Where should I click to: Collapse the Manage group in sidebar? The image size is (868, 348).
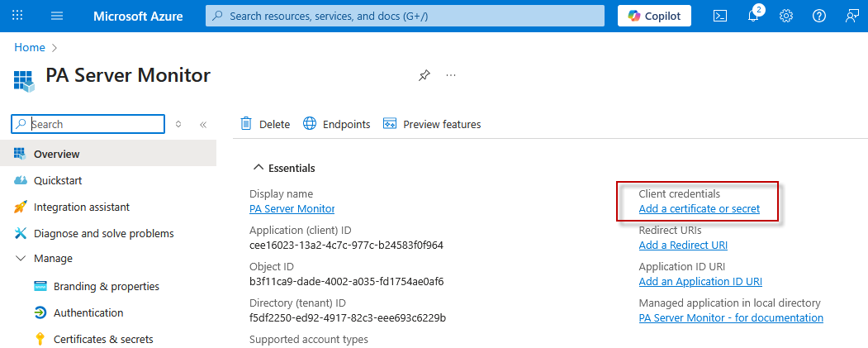tap(21, 258)
